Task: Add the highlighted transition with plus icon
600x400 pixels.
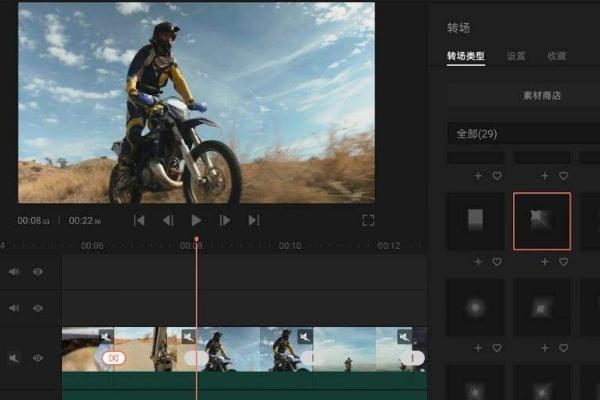Action: 545,262
